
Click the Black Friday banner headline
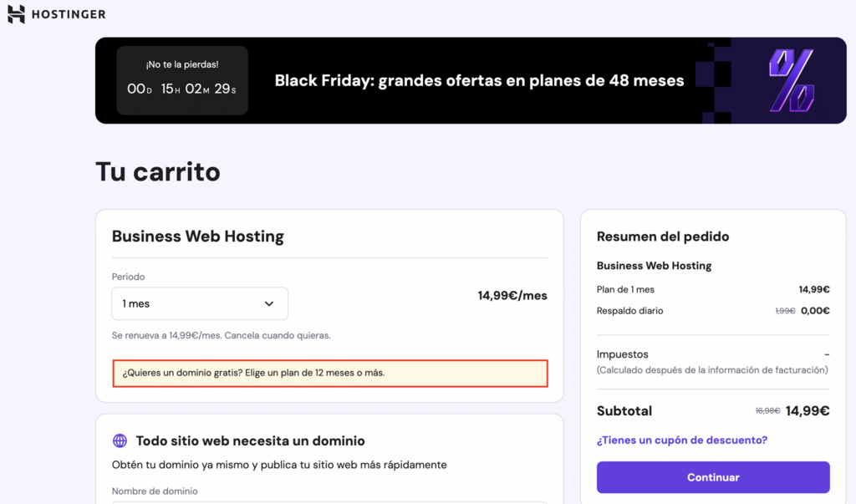(x=479, y=81)
